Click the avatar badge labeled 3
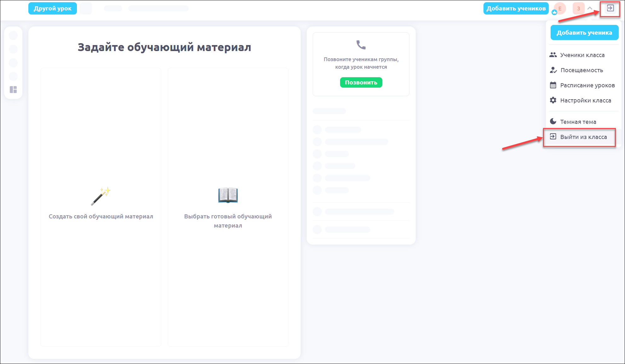The image size is (625, 364). [x=578, y=9]
